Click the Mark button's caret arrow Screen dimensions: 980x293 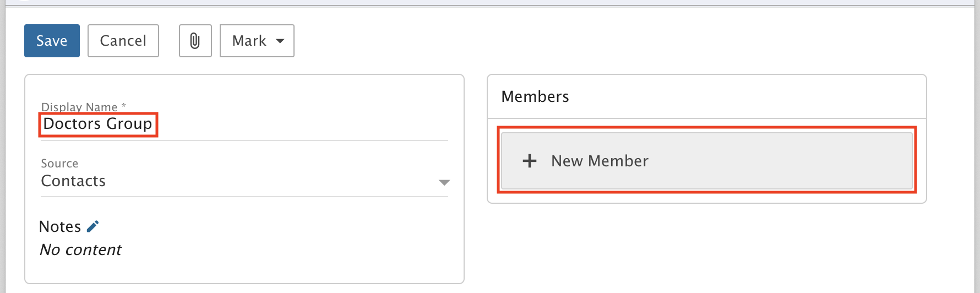point(280,41)
